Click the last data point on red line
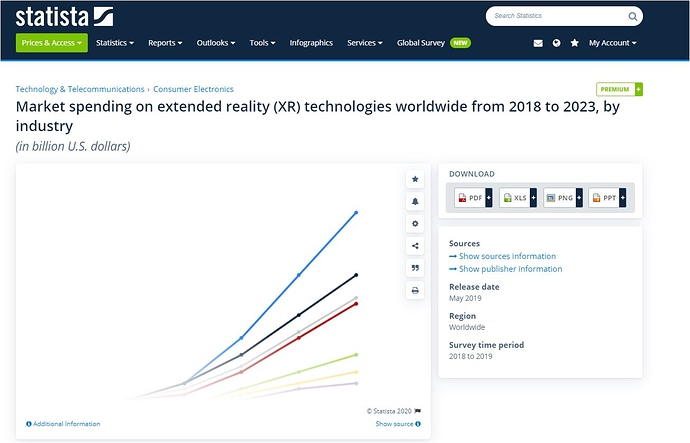Image resolution: width=690 pixels, height=443 pixels. coord(356,304)
